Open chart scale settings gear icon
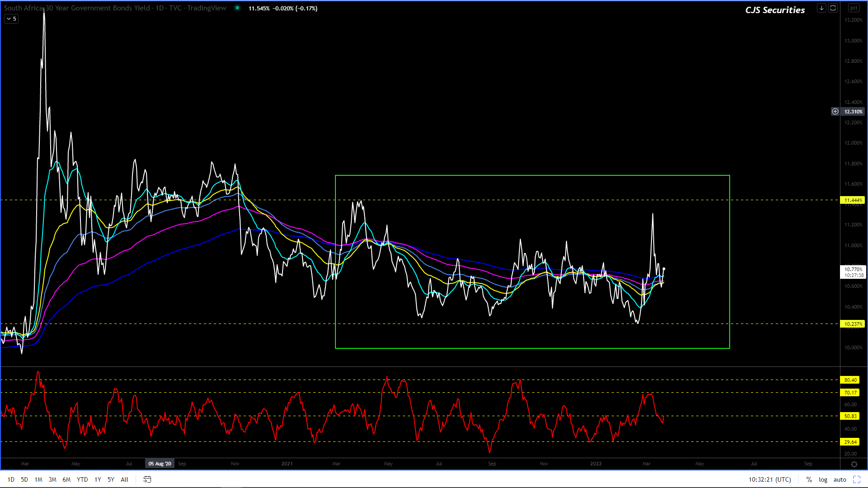Screen dimensions: 868x488 point(854,464)
